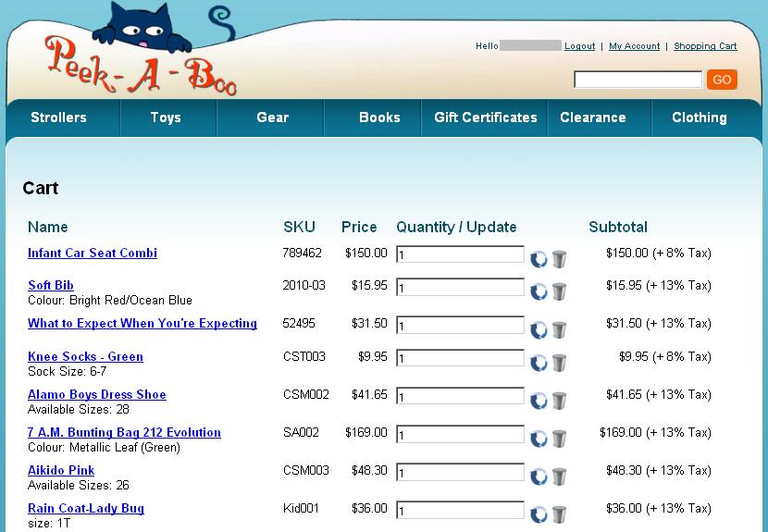Click update icon for Rain Coat-Lady Bug
The height and width of the screenshot is (532, 768).
point(539,514)
